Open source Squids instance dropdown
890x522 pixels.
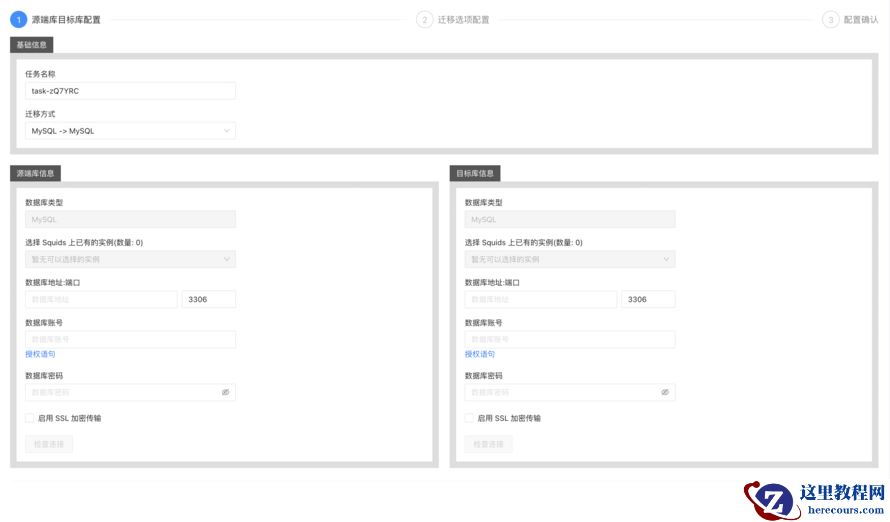131,259
